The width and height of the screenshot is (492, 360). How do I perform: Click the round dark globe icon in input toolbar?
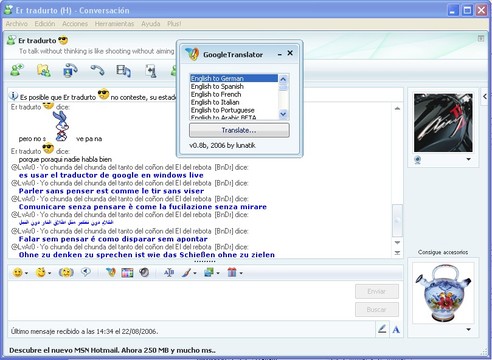point(144,272)
